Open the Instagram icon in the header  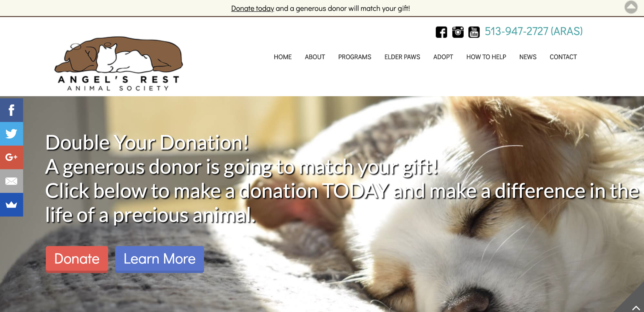tap(458, 32)
